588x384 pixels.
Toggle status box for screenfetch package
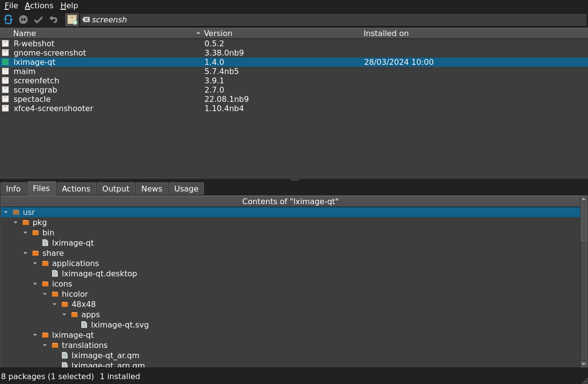tap(5, 80)
